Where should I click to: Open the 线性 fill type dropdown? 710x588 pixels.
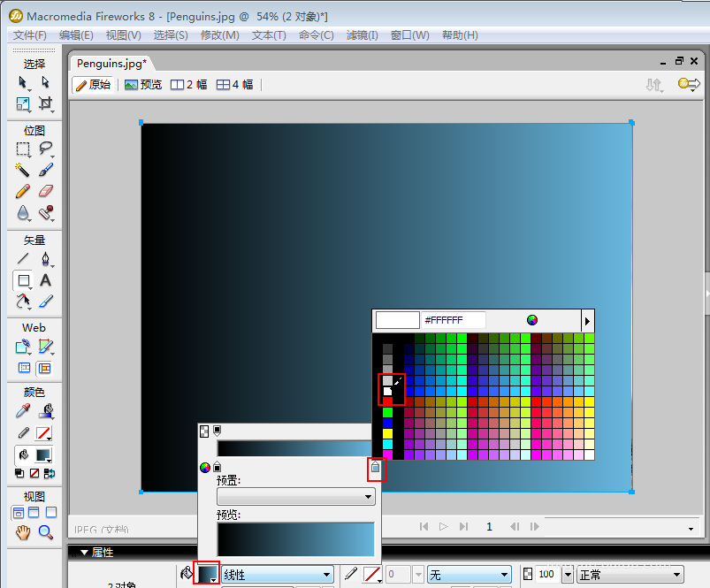[x=278, y=575]
